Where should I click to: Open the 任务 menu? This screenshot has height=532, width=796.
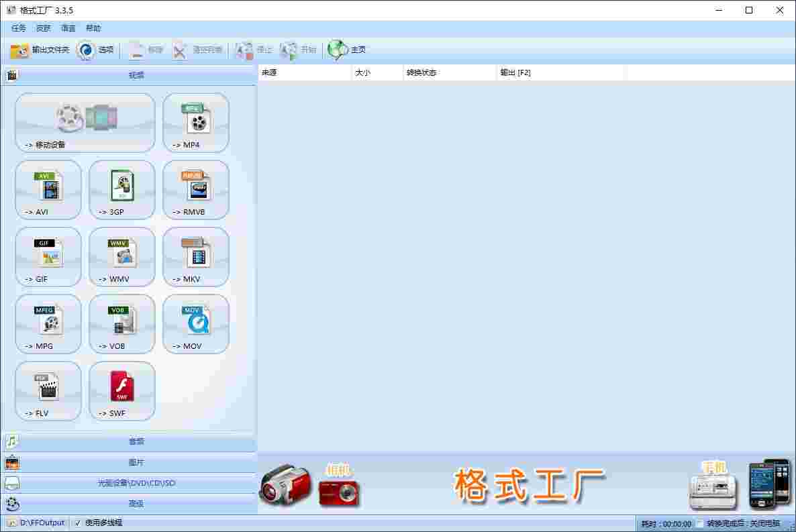coord(17,28)
